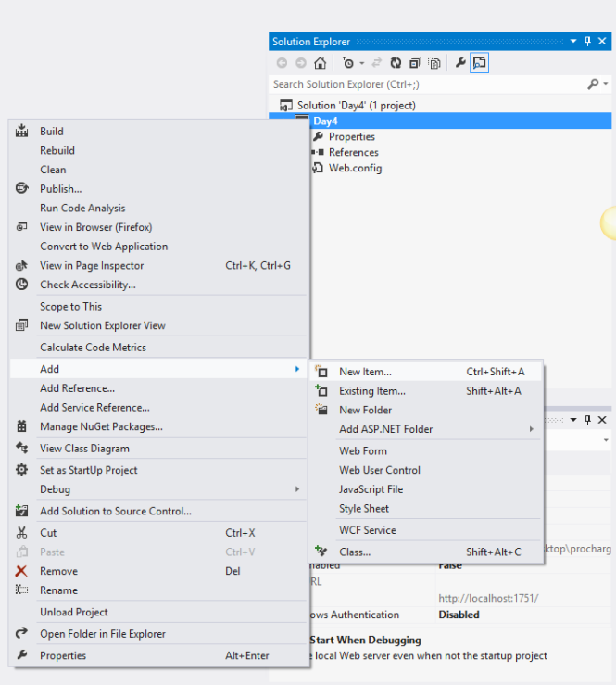Select the References tree node
Screen dimensions: 616x685
pyautogui.click(x=354, y=152)
